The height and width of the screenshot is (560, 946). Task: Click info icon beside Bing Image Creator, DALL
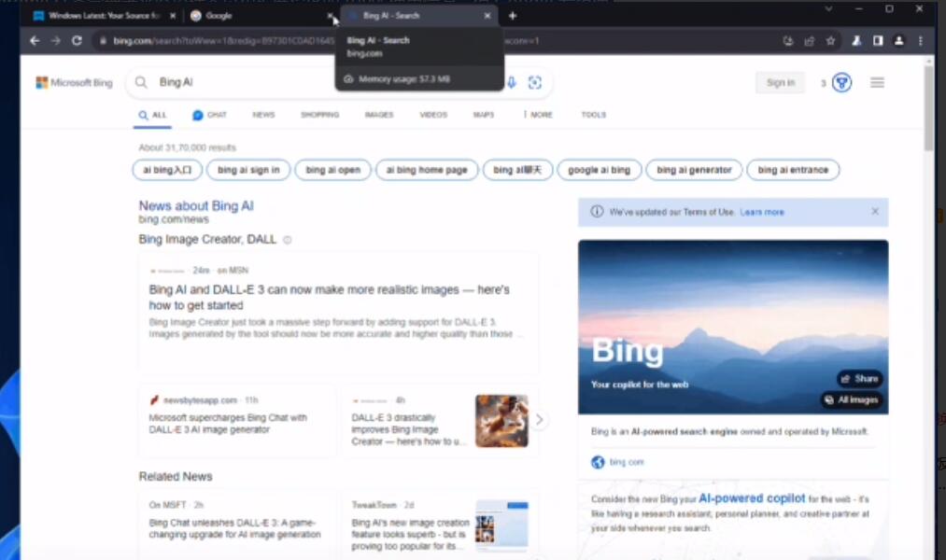point(288,240)
